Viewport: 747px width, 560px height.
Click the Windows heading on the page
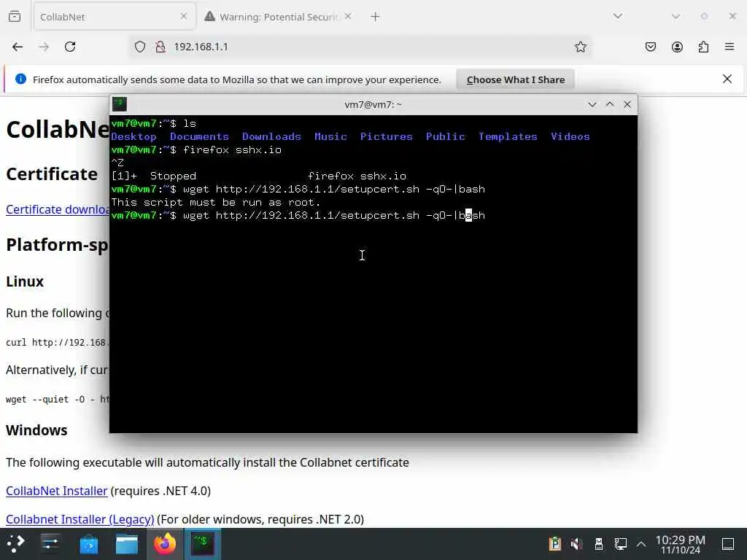pos(36,430)
